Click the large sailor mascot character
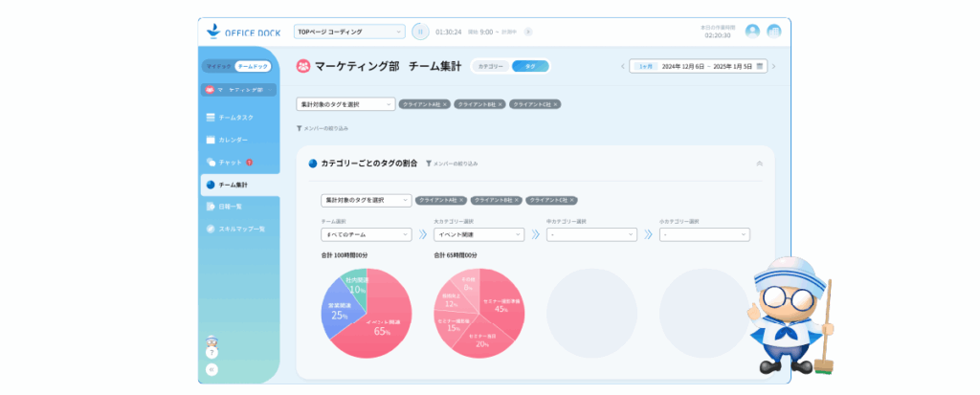Screen dimensions: 980x395 (791, 317)
